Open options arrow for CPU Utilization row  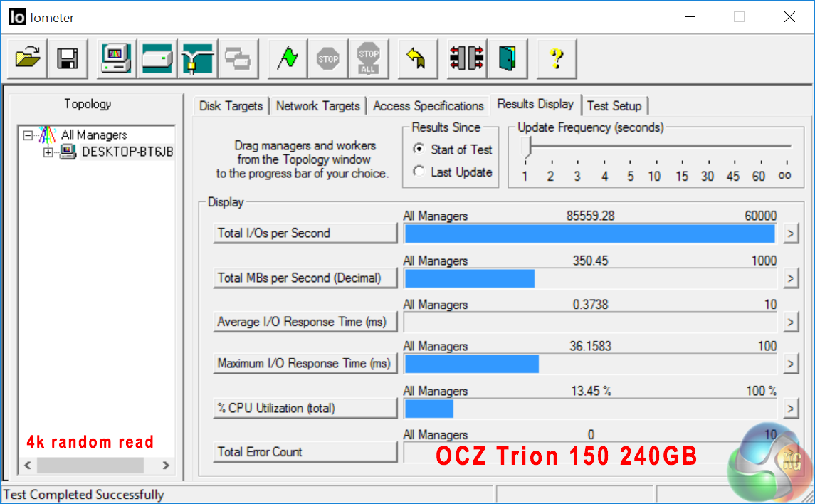click(791, 409)
